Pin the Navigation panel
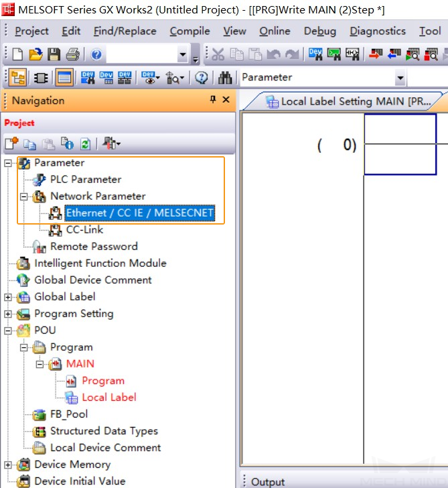The height and width of the screenshot is (488, 448). pos(213,100)
